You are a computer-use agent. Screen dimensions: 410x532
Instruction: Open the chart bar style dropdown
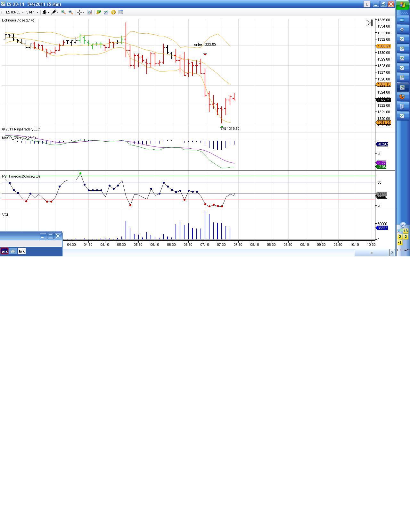pyautogui.click(x=46, y=12)
